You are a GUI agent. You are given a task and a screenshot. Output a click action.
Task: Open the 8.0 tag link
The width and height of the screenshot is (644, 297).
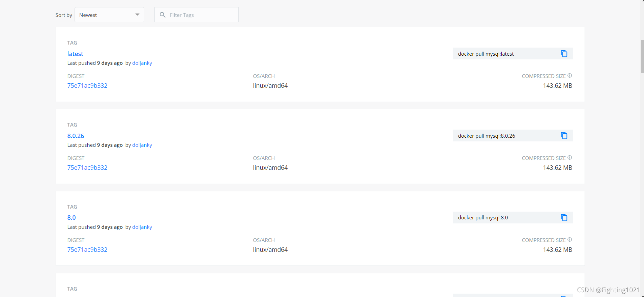[71, 218]
